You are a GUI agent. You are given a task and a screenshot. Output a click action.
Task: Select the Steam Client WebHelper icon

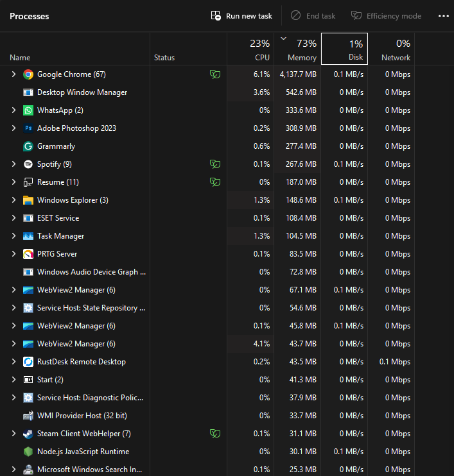[28, 434]
